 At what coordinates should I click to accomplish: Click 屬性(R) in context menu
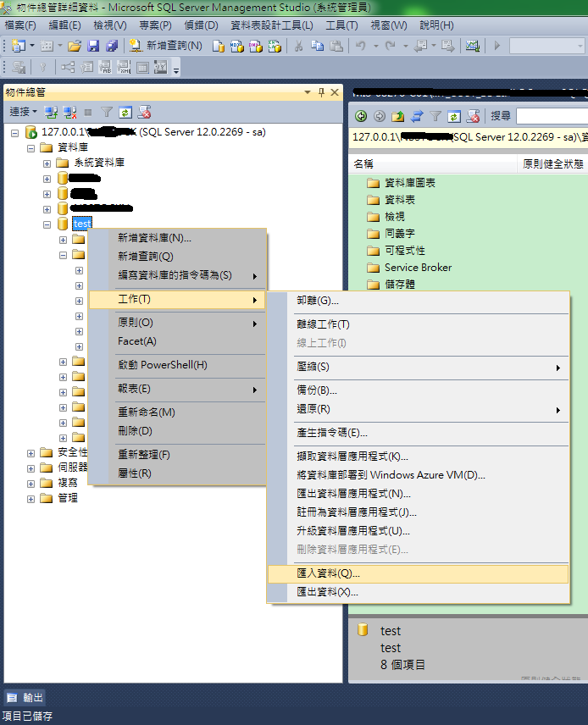click(x=177, y=473)
